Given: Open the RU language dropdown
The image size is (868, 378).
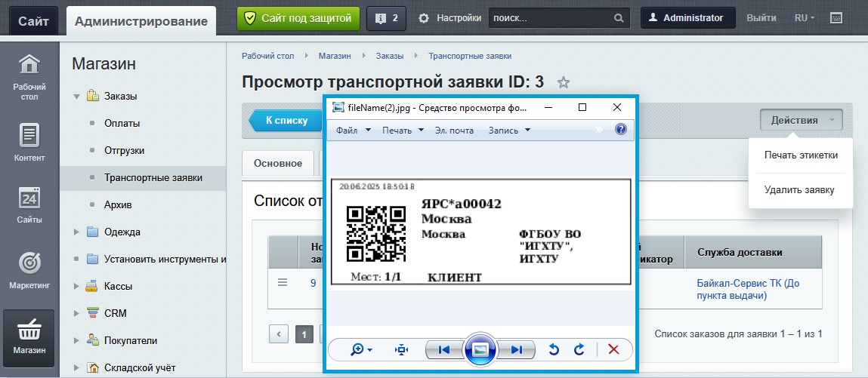Looking at the screenshot, I should pos(804,18).
